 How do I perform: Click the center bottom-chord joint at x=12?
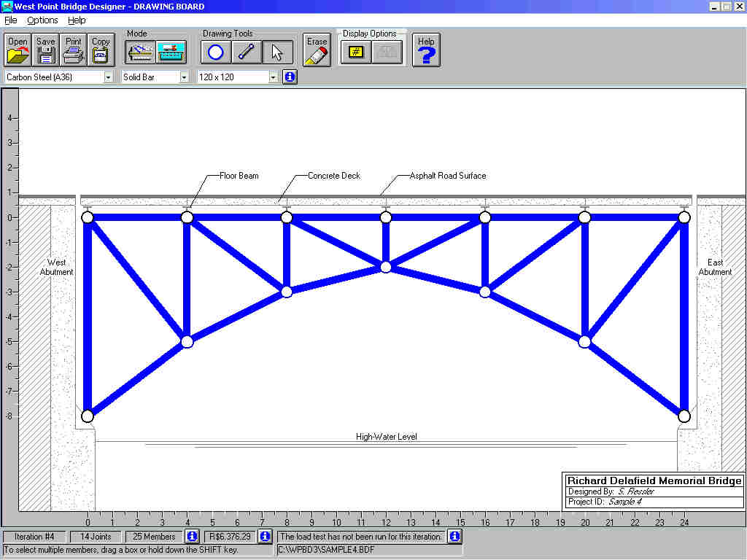[386, 267]
